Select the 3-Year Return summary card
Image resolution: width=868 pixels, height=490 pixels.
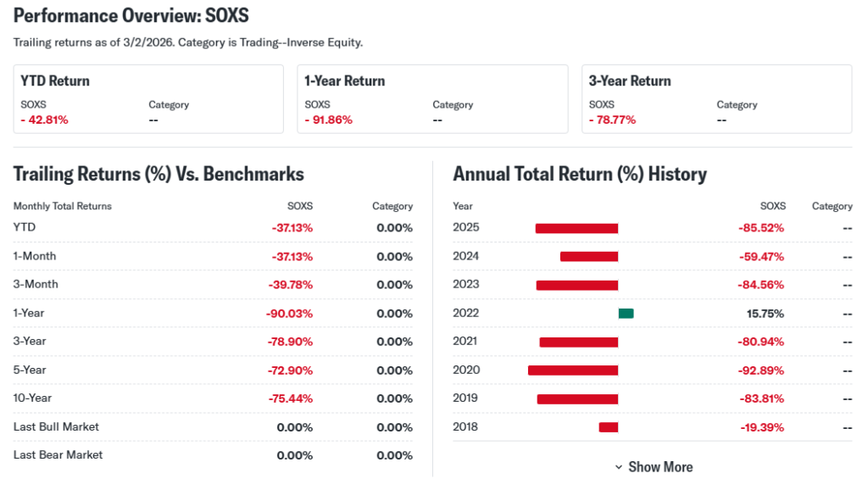tap(716, 98)
